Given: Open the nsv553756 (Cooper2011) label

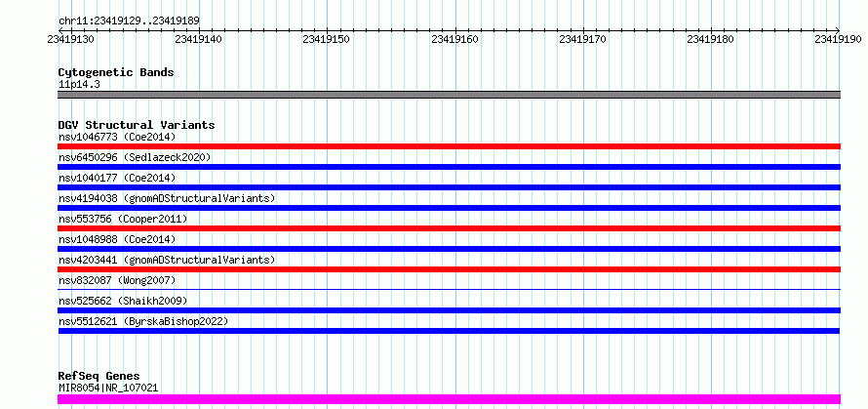Looking at the screenshot, I should coord(123,219).
